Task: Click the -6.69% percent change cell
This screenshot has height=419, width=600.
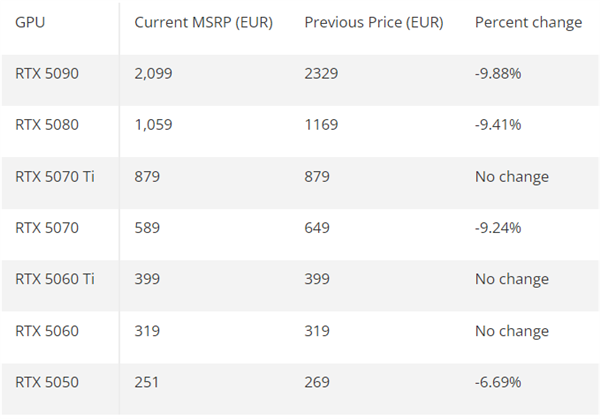Action: (x=499, y=382)
